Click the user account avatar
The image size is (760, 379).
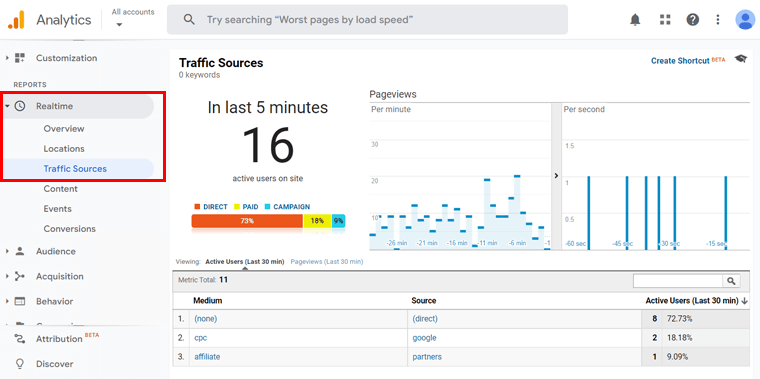(744, 20)
